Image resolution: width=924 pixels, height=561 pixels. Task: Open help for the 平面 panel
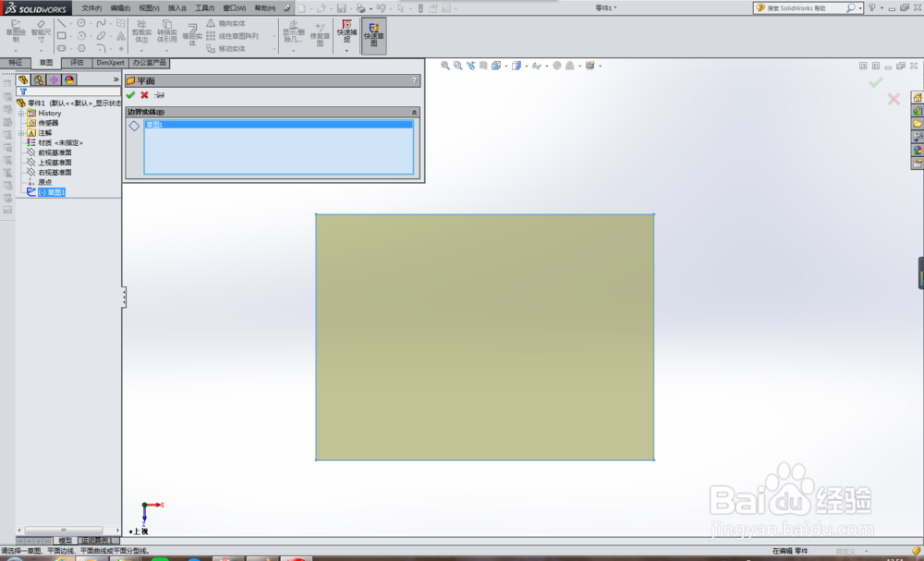(x=414, y=80)
